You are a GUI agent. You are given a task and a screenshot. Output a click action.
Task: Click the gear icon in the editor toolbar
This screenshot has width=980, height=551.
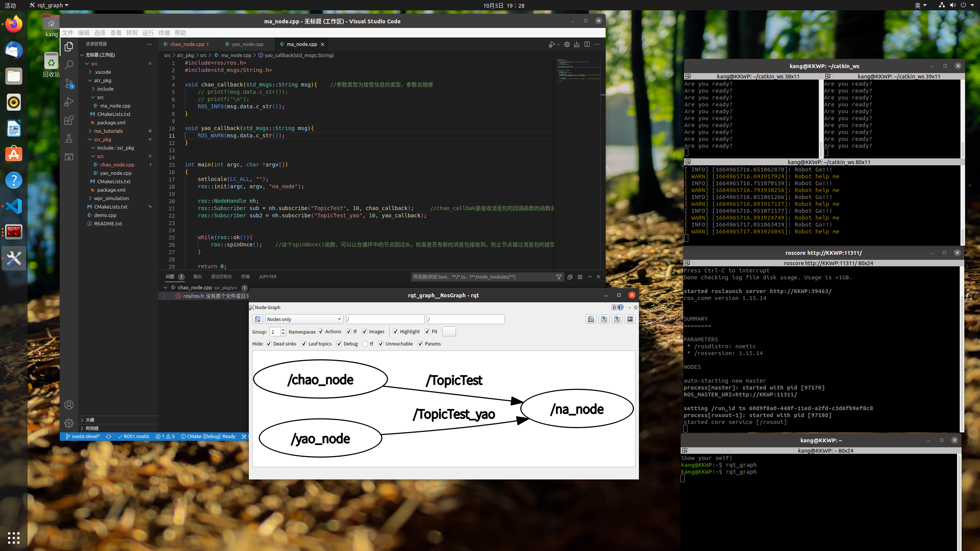point(567,44)
